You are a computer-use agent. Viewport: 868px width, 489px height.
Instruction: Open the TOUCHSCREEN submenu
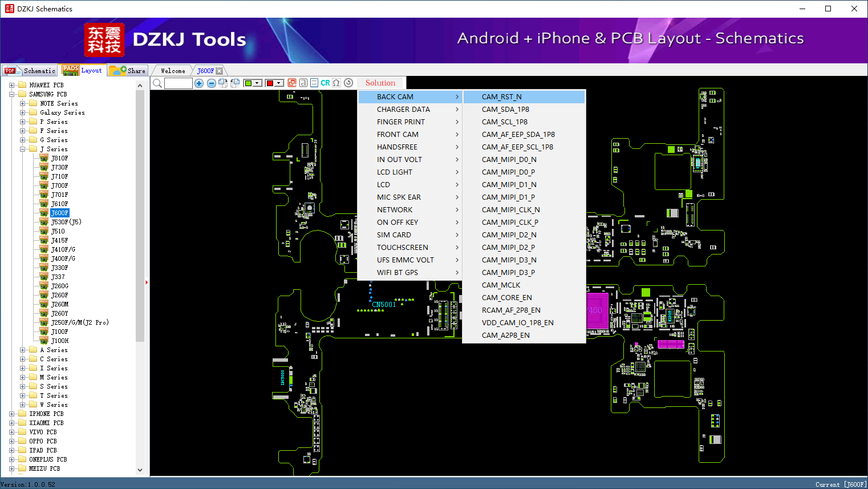(410, 248)
